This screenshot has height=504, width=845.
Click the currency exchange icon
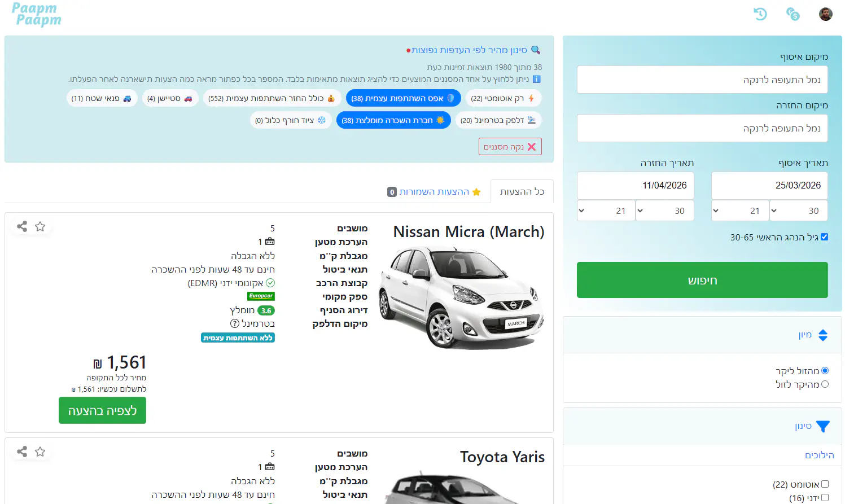click(793, 14)
